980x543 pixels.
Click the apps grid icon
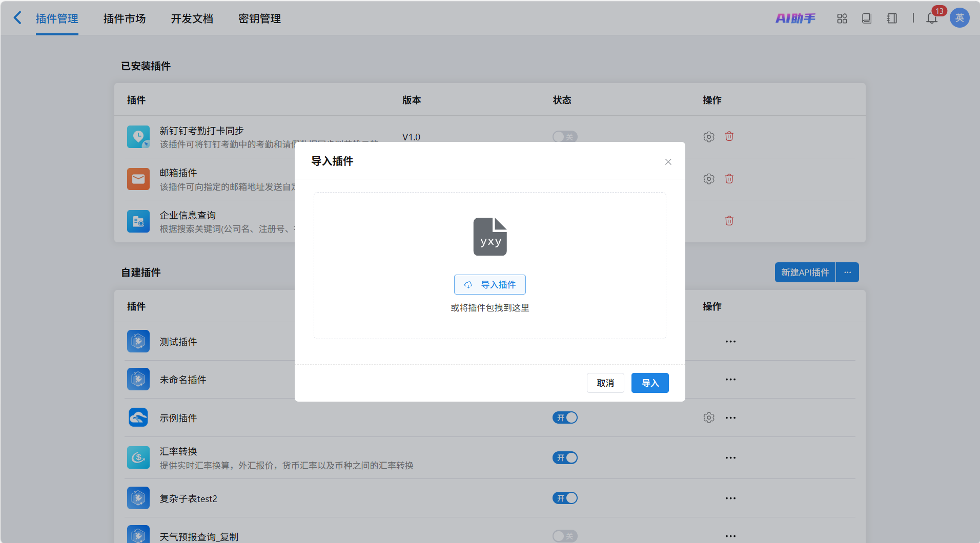[x=842, y=18]
